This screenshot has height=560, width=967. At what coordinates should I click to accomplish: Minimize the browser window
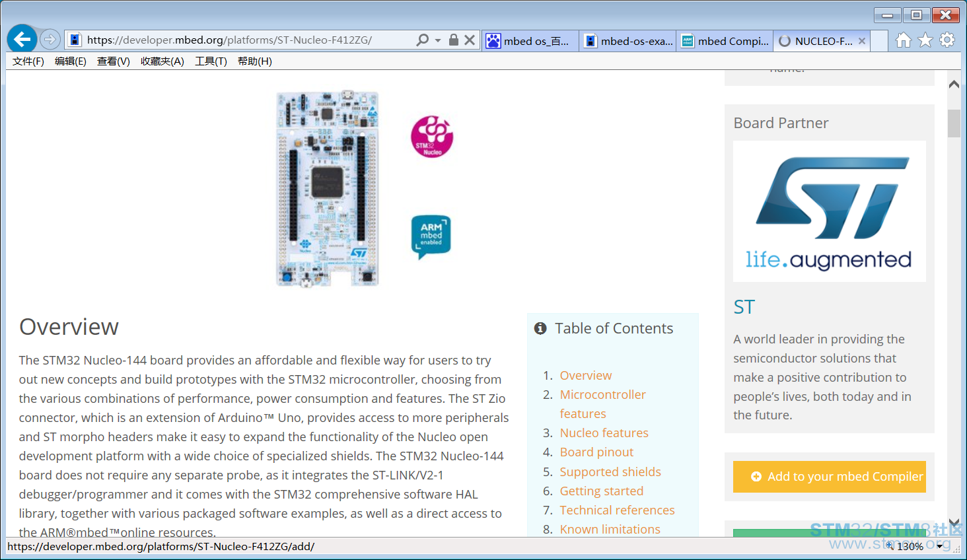pos(888,15)
